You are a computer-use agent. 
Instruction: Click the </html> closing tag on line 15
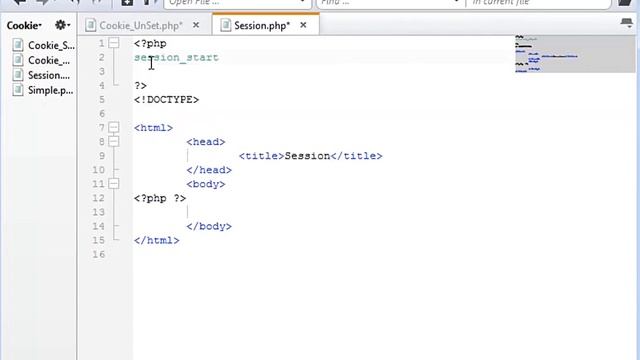click(157, 240)
